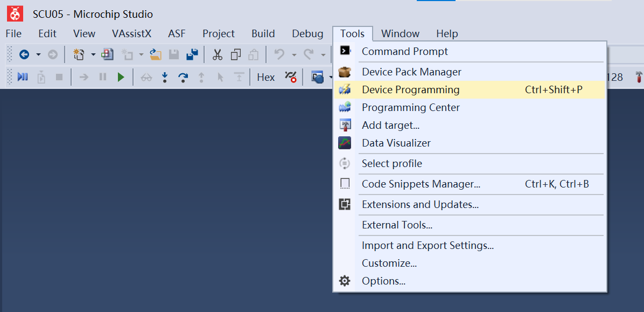Select Device Programming from Tools menu
Screen dimensions: 644x312
[410, 89]
